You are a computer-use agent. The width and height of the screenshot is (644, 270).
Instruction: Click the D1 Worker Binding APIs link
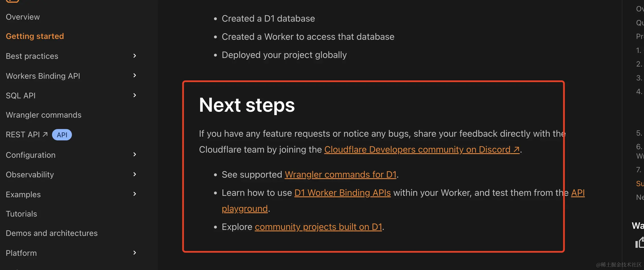[342, 193]
